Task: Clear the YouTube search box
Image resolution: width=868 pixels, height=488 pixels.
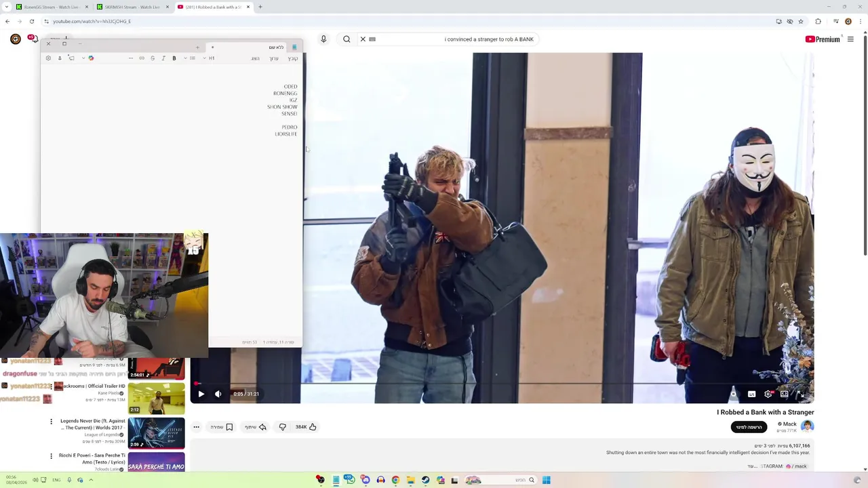Action: pyautogui.click(x=363, y=39)
